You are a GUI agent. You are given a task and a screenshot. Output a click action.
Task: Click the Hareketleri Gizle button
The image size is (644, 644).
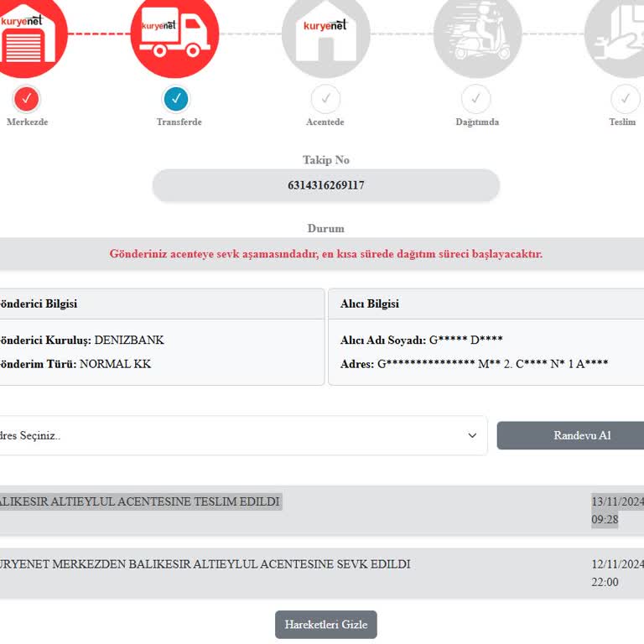pyautogui.click(x=326, y=624)
